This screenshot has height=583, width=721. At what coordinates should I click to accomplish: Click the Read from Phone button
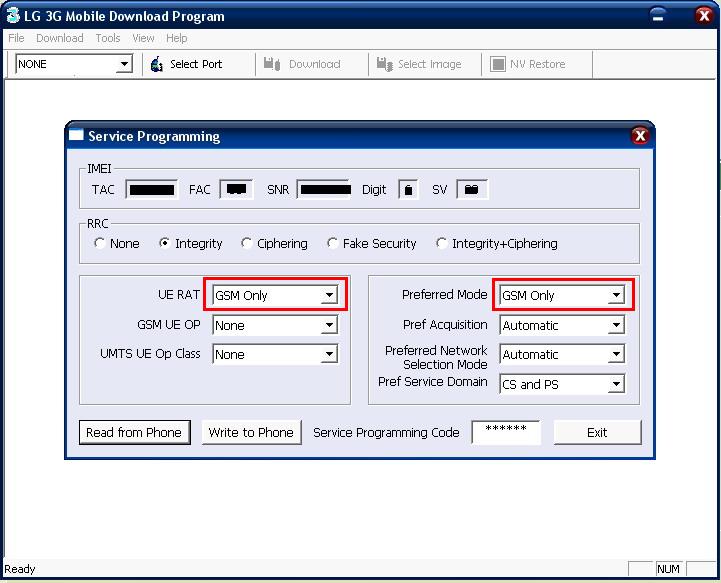click(x=134, y=432)
